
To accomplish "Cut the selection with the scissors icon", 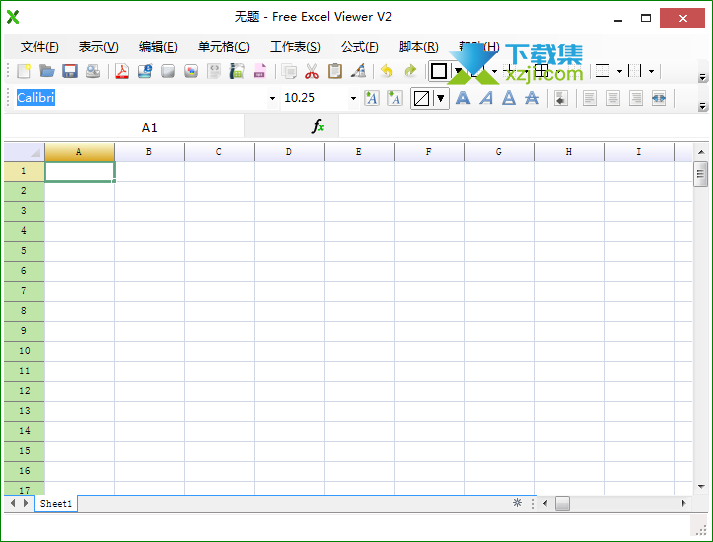I will (x=312, y=71).
